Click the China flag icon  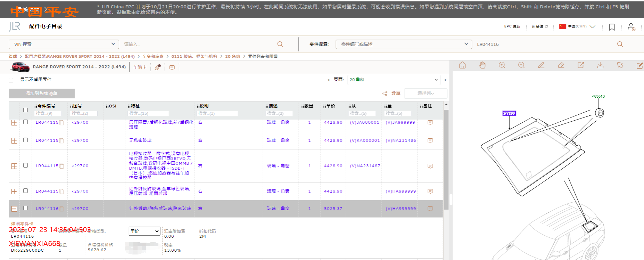(x=563, y=27)
